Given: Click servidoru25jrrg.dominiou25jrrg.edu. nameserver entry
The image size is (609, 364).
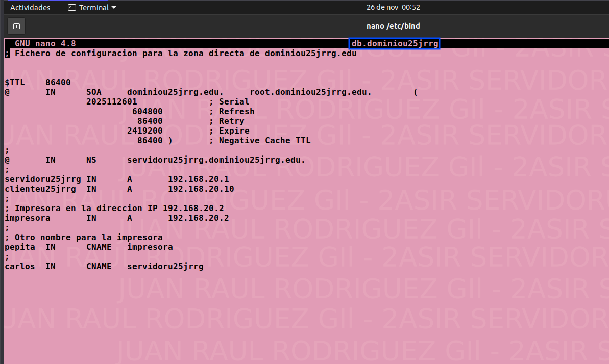Looking at the screenshot, I should (216, 160).
